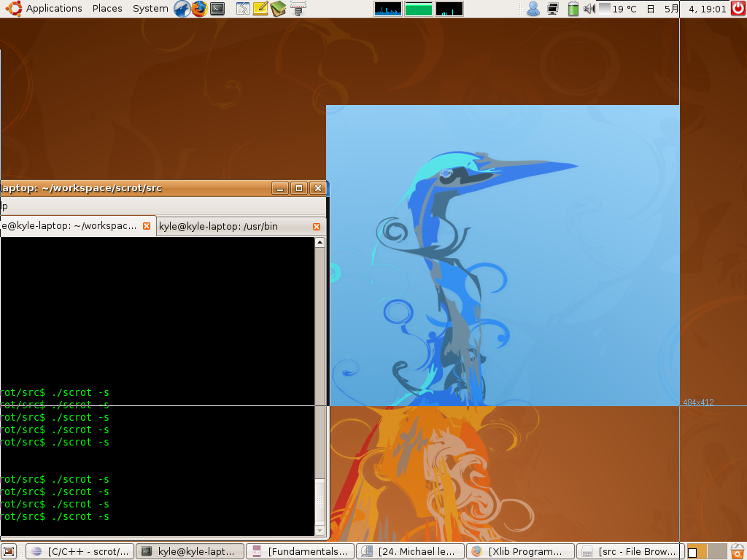Screen dimensions: 747x560
Task: Select the first orange workspace in switcher
Action: coord(697,552)
